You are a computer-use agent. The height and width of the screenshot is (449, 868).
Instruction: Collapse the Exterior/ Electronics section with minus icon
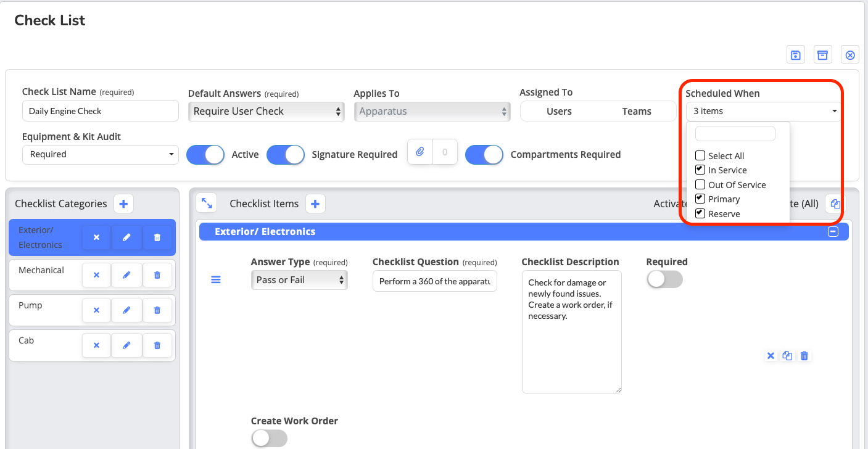[833, 232]
